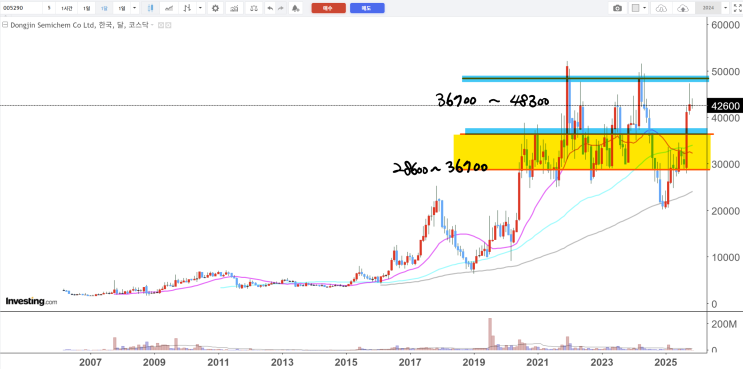743x369 pixels.
Task: Click the first small icon after 코스닥
Action: (x=161, y=25)
